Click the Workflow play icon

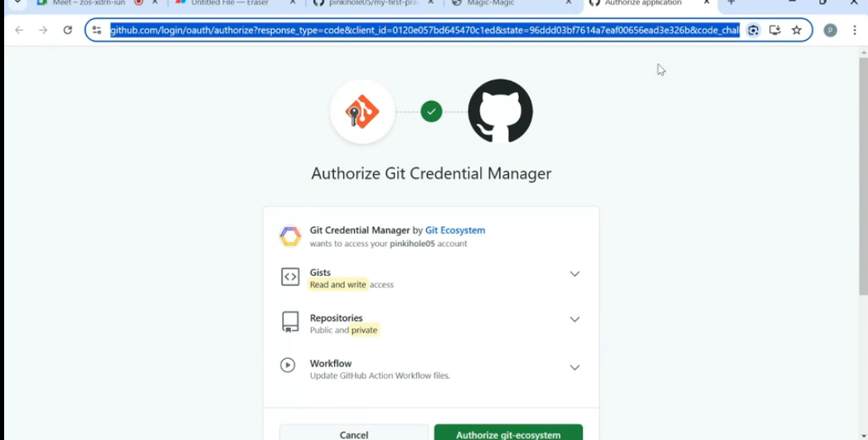pyautogui.click(x=288, y=365)
